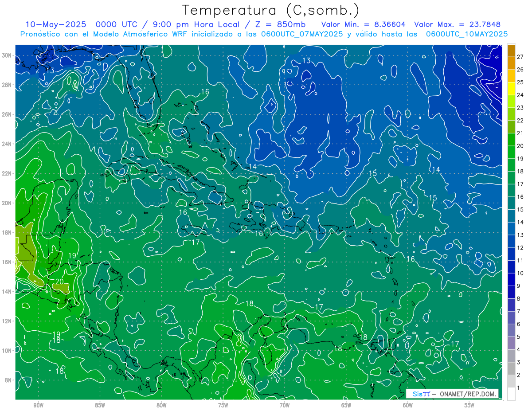532x411 pixels.
Task: Click value 11 on the color scale
Action: click(x=520, y=260)
